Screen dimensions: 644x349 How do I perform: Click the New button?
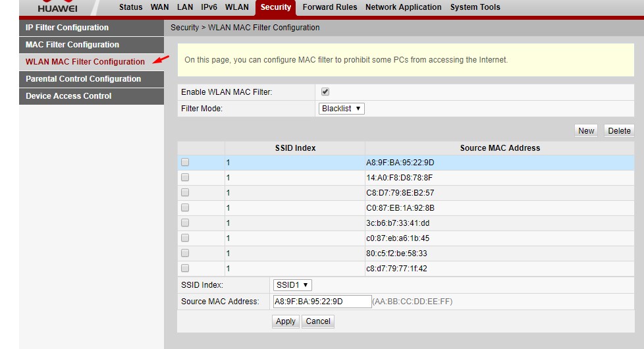click(586, 130)
